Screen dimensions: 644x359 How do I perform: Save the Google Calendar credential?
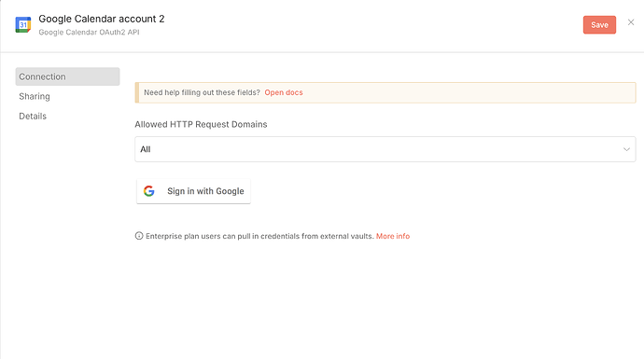pyautogui.click(x=599, y=24)
